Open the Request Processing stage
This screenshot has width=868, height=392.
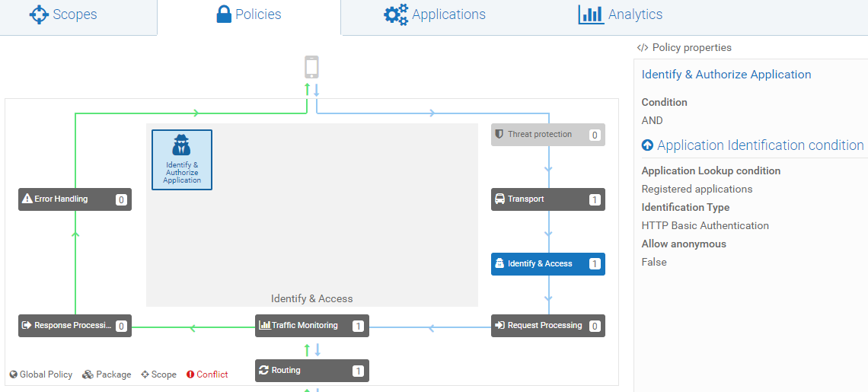tap(548, 326)
